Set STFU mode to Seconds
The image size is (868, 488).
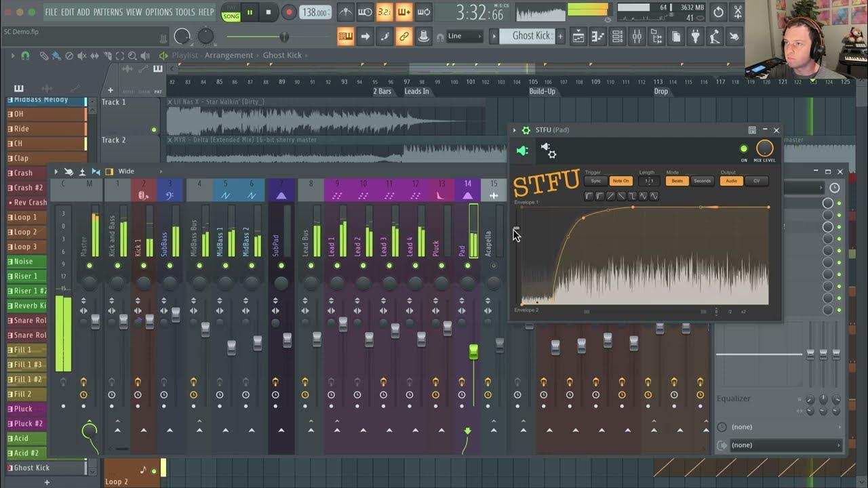coord(703,181)
